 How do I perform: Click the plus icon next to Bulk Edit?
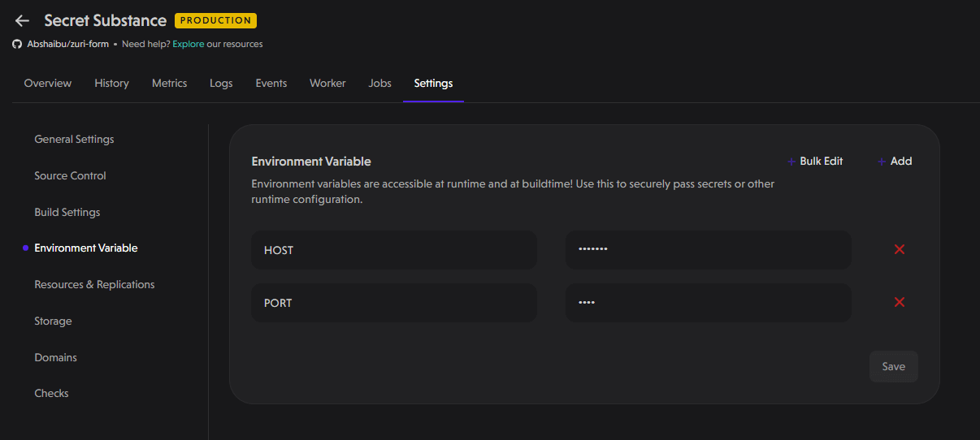(791, 162)
